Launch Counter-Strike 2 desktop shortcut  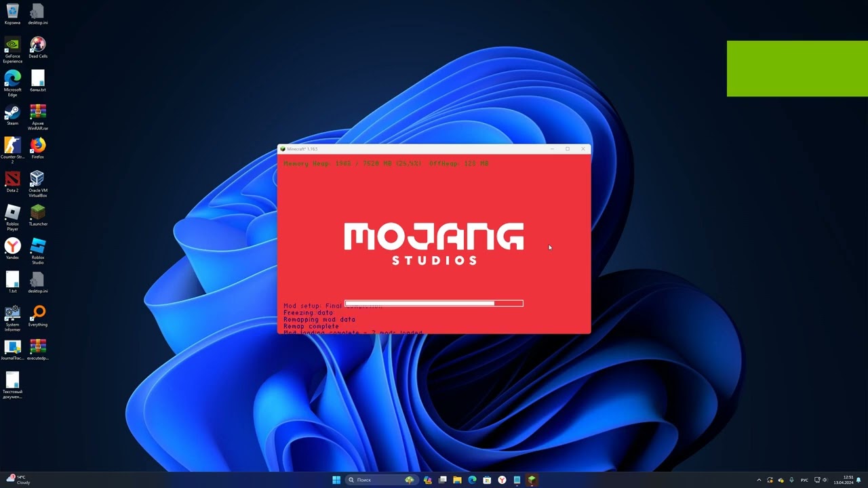pos(12,150)
